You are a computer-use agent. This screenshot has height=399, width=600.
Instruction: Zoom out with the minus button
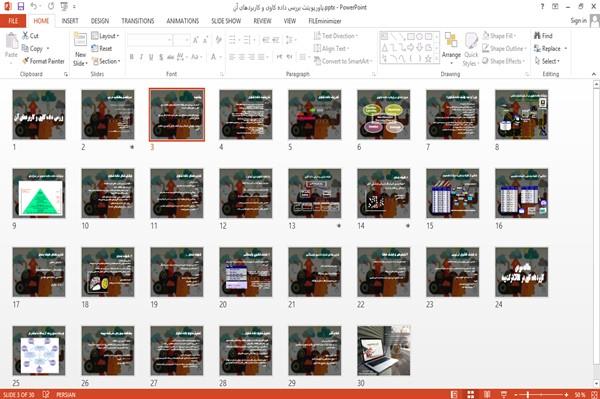click(x=516, y=394)
